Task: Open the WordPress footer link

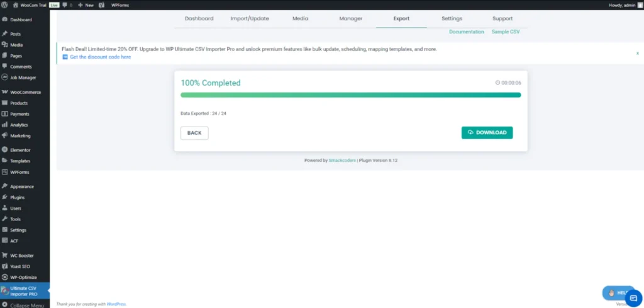Action: 116,304
